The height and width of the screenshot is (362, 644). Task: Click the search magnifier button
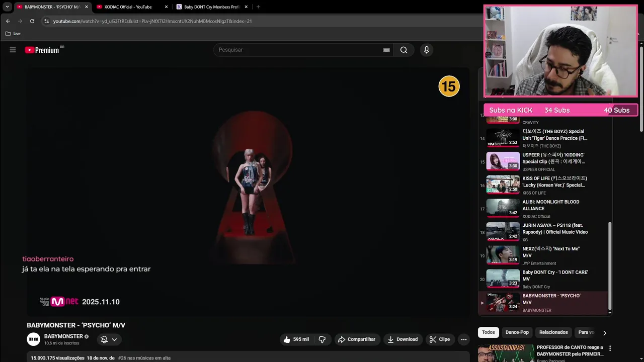[x=404, y=50]
